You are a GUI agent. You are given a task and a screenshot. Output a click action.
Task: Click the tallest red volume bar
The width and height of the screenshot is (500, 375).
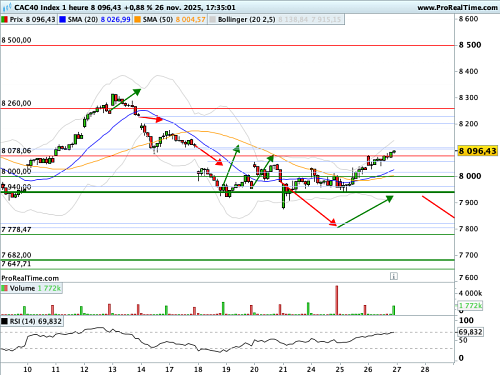point(337,300)
